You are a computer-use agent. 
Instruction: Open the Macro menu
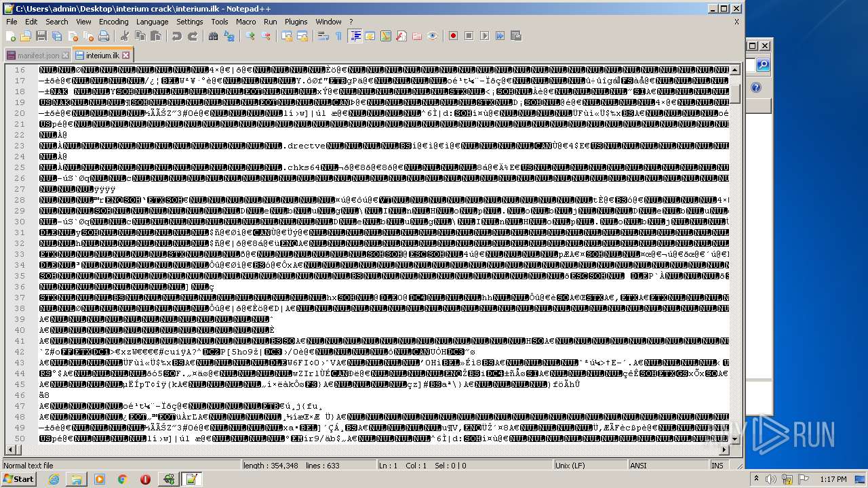(x=246, y=22)
